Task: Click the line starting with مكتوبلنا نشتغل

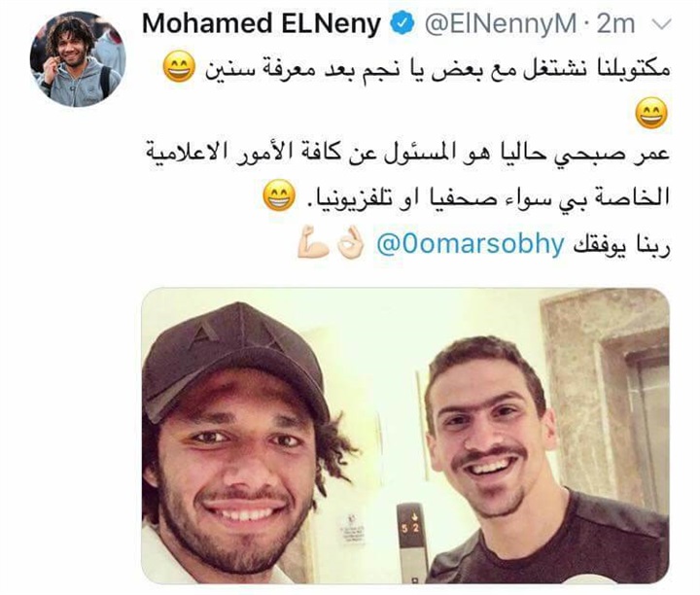Action: point(437,69)
